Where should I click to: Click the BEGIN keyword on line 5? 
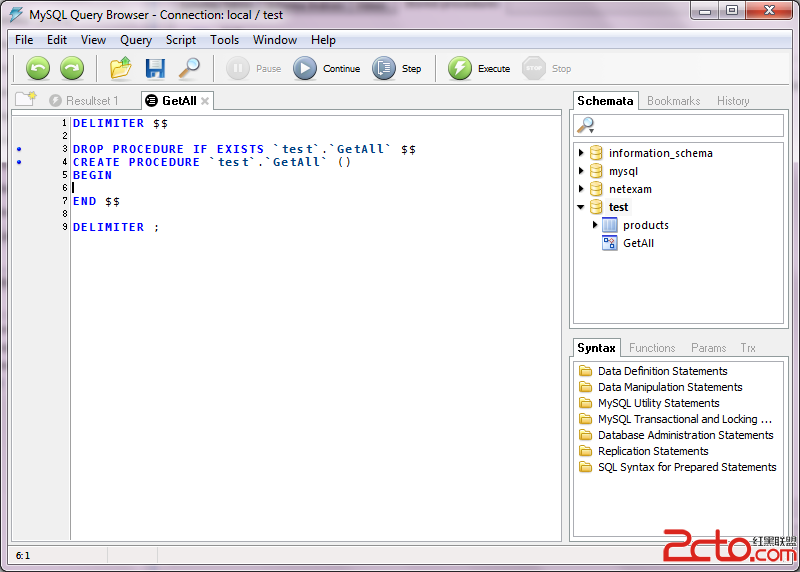(x=92, y=175)
